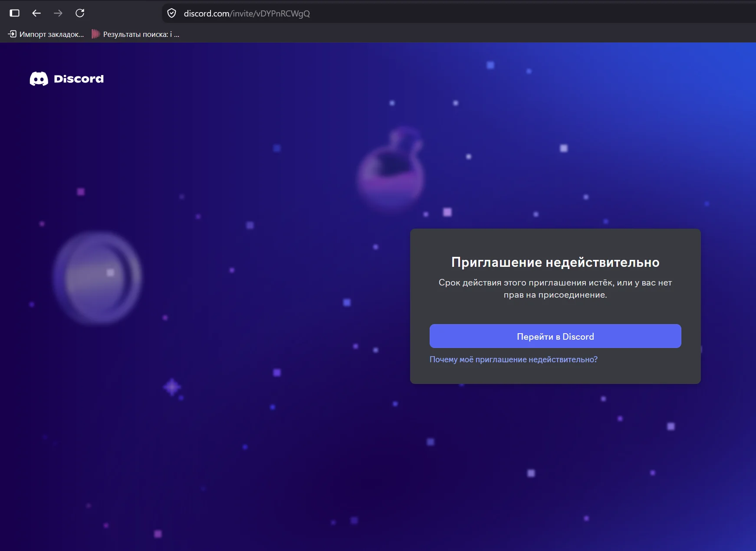Click the discord.com invite address bar
Screen dimensions: 756x551
tap(459, 13)
